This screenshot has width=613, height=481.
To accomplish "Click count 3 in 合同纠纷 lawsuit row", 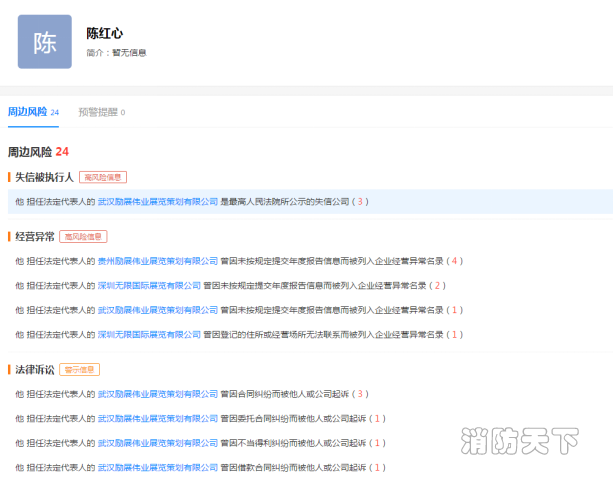I will coord(361,394).
